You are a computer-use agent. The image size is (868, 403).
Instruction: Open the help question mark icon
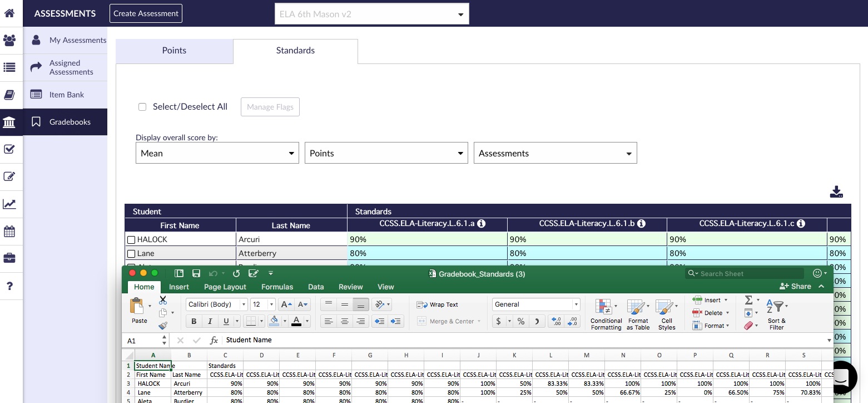[9, 286]
